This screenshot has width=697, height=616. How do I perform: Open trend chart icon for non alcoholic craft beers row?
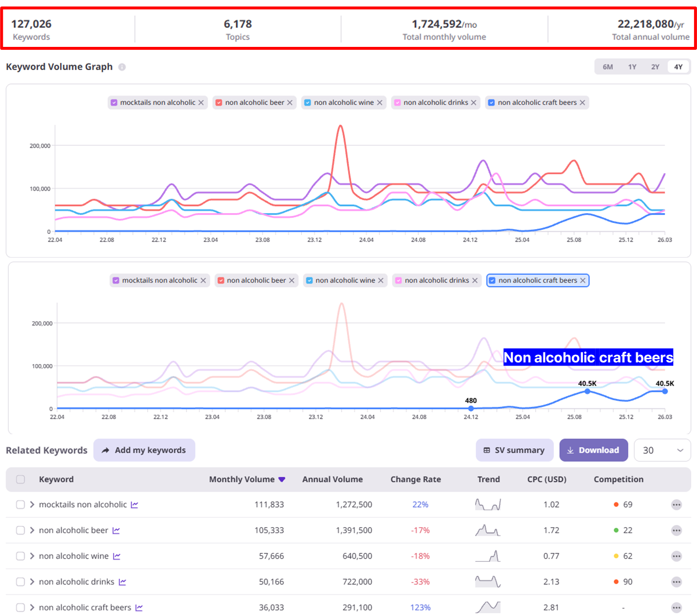[x=139, y=607]
